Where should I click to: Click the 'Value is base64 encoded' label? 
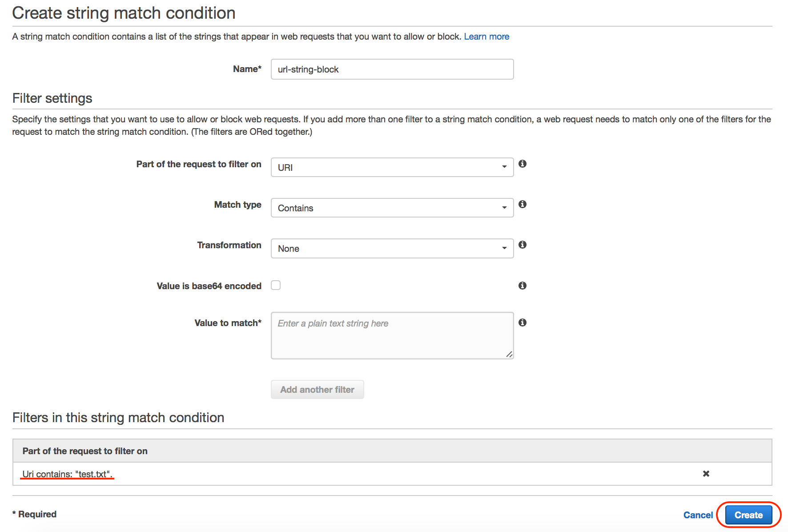pos(209,286)
